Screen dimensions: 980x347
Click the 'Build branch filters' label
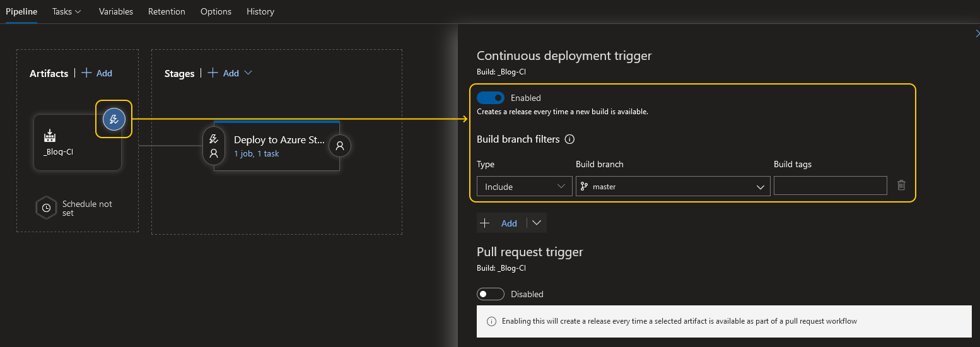coord(518,139)
